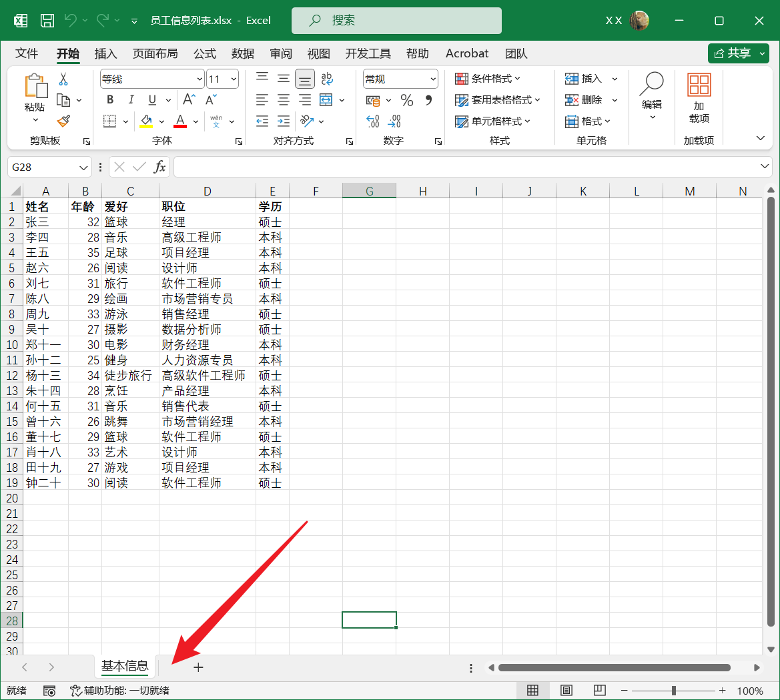Click the Format Painter brush icon

(63, 121)
